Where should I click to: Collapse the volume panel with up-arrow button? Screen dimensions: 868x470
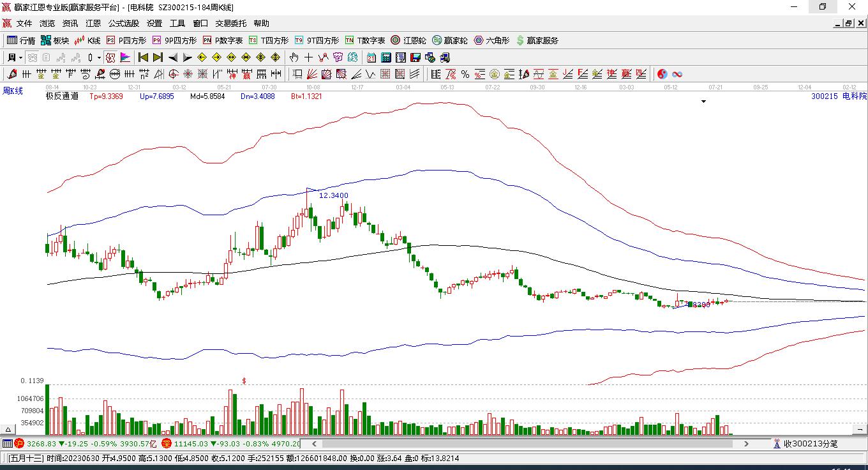point(9,430)
